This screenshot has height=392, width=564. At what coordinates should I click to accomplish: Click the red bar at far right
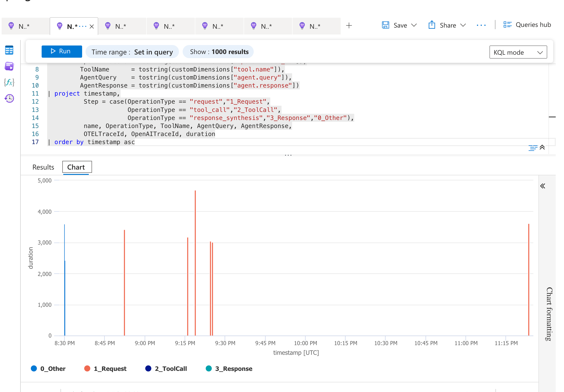[529, 280]
